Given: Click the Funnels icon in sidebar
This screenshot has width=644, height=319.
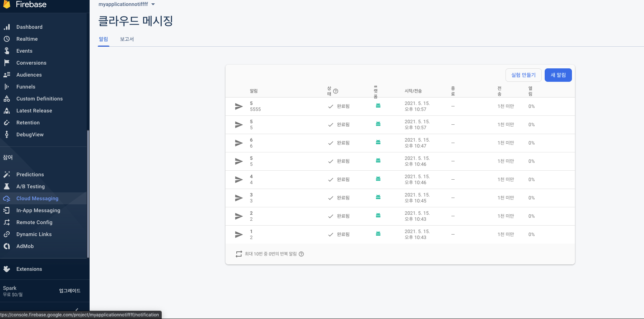Looking at the screenshot, I should [7, 87].
